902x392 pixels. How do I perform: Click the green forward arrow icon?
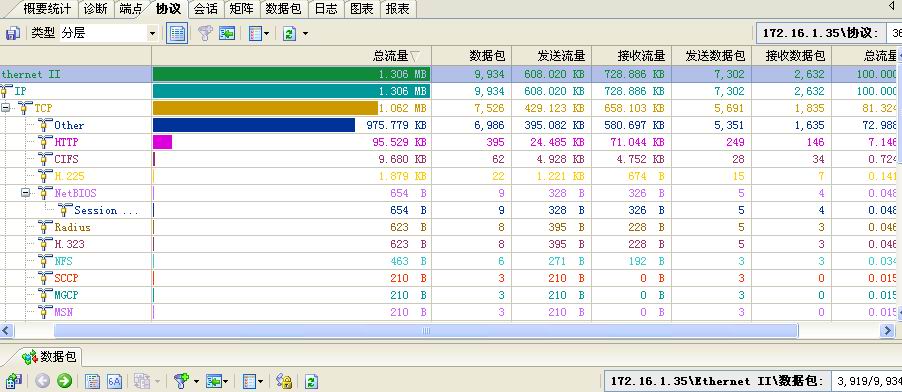pyautogui.click(x=64, y=381)
